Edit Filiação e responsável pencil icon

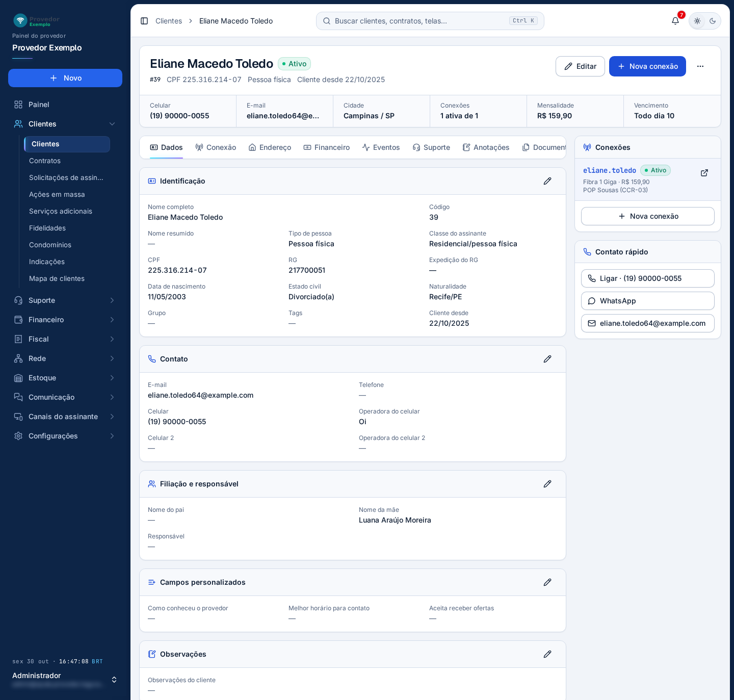[547, 484]
